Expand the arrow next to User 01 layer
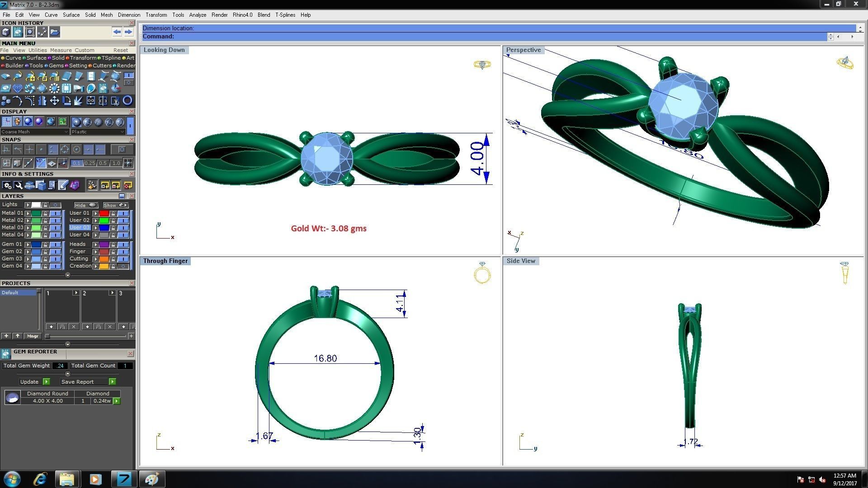 point(95,213)
